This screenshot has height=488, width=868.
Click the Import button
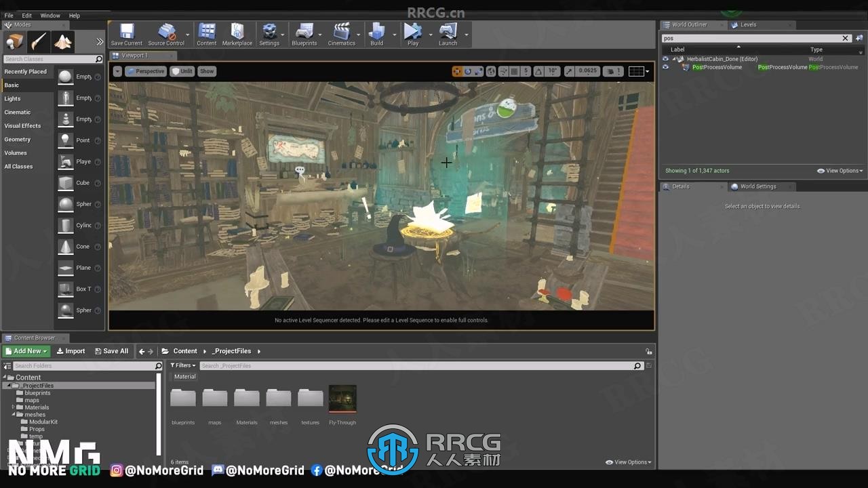[x=71, y=351]
